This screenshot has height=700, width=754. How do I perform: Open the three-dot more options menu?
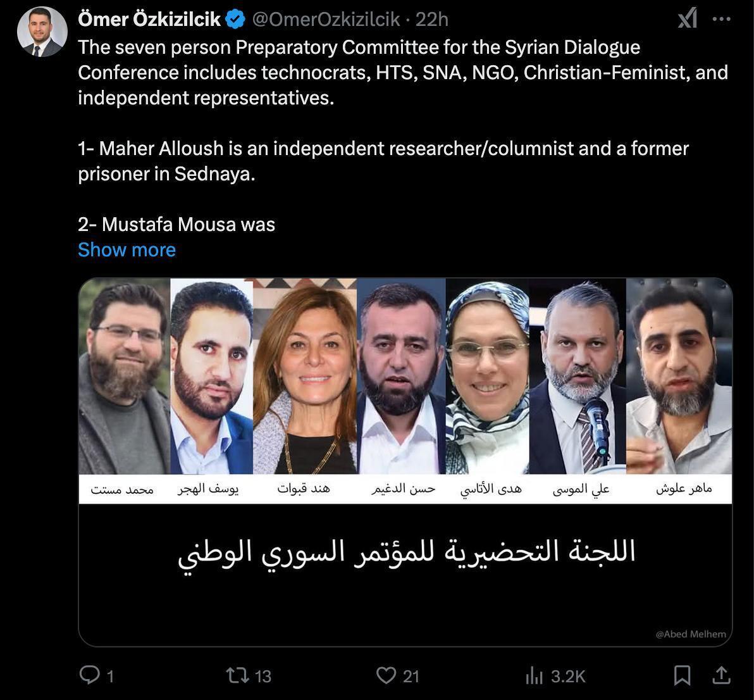coord(722,19)
